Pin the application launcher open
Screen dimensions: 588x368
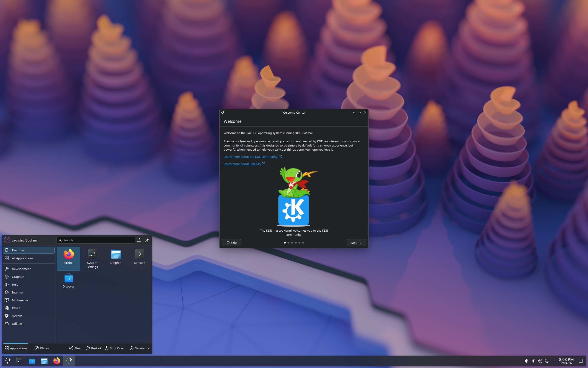pyautogui.click(x=147, y=240)
